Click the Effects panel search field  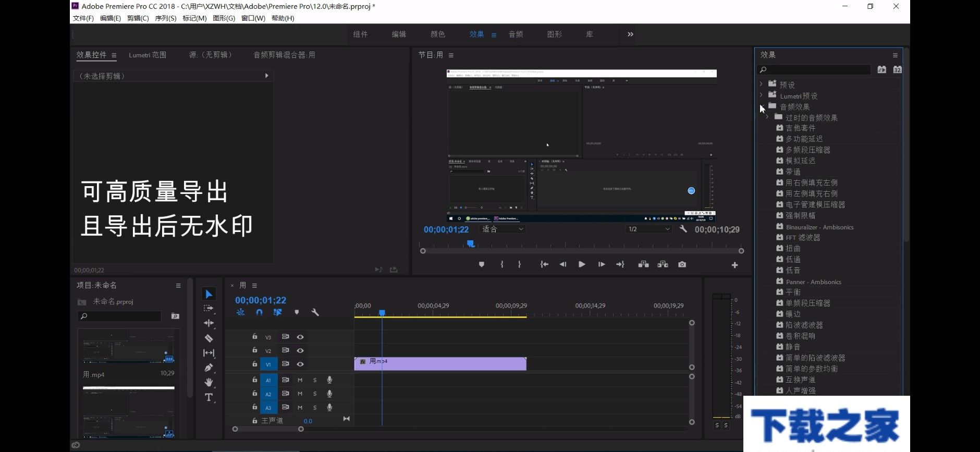814,69
